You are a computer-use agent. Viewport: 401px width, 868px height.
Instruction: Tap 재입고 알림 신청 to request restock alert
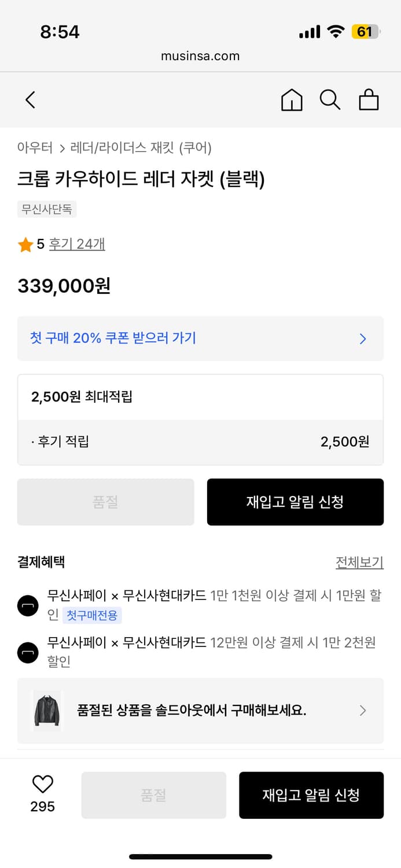(x=295, y=502)
